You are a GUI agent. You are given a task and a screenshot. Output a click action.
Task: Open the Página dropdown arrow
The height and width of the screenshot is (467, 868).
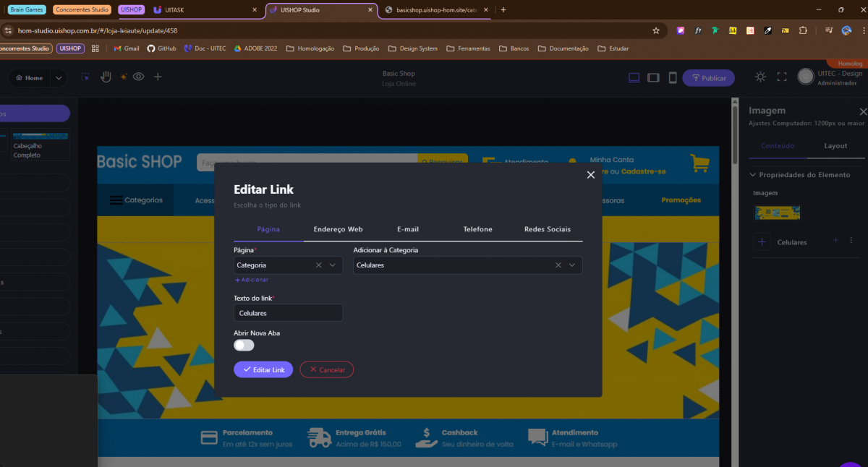(x=333, y=265)
